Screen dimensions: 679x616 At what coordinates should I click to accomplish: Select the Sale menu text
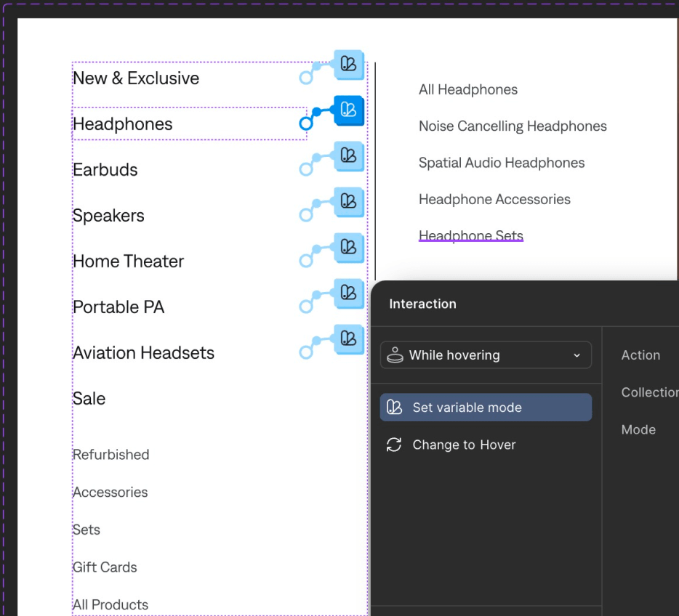pos(89,399)
